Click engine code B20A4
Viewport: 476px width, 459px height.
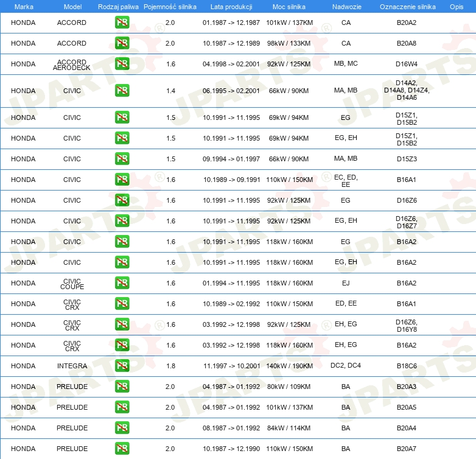click(407, 428)
